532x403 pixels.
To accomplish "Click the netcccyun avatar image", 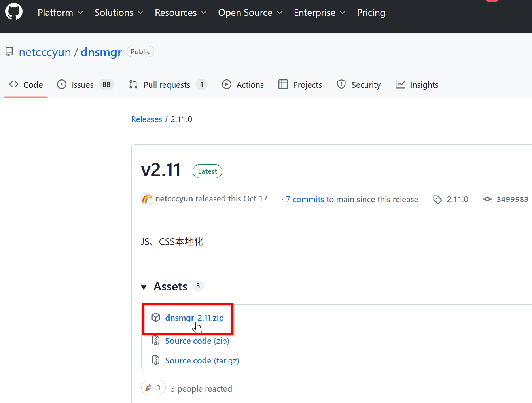I will click(x=147, y=199).
